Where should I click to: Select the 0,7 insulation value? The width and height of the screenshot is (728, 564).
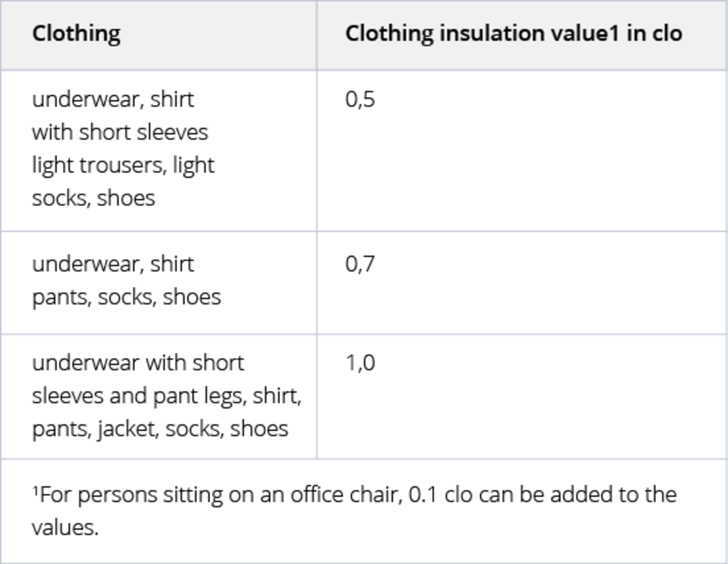(360, 264)
